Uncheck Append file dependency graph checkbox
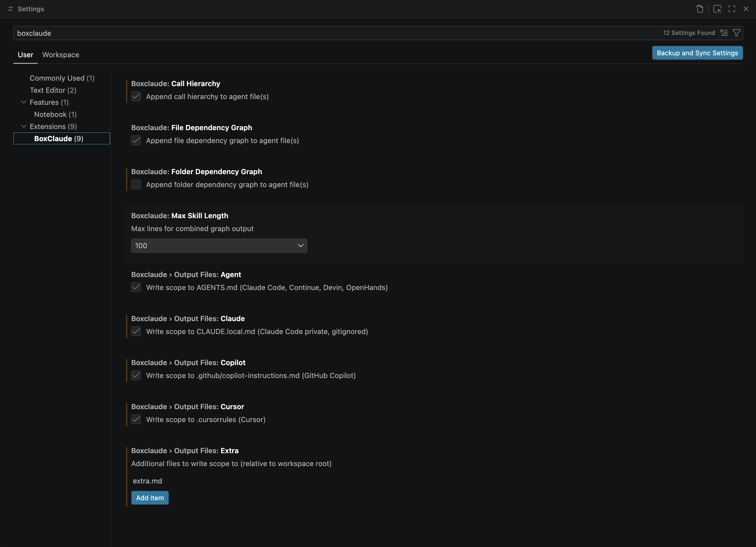This screenshot has width=756, height=547. [x=136, y=141]
